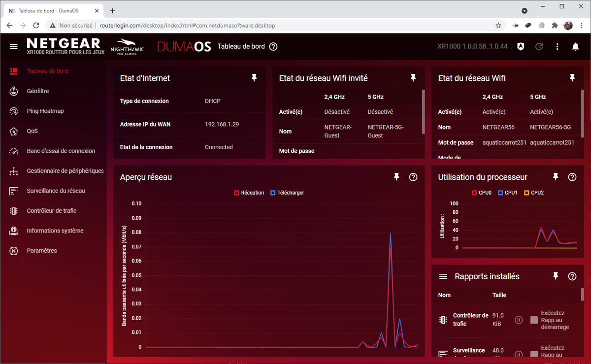The image size is (591, 364).
Task: Open Banc d'essai de connexion page
Action: click(x=61, y=151)
